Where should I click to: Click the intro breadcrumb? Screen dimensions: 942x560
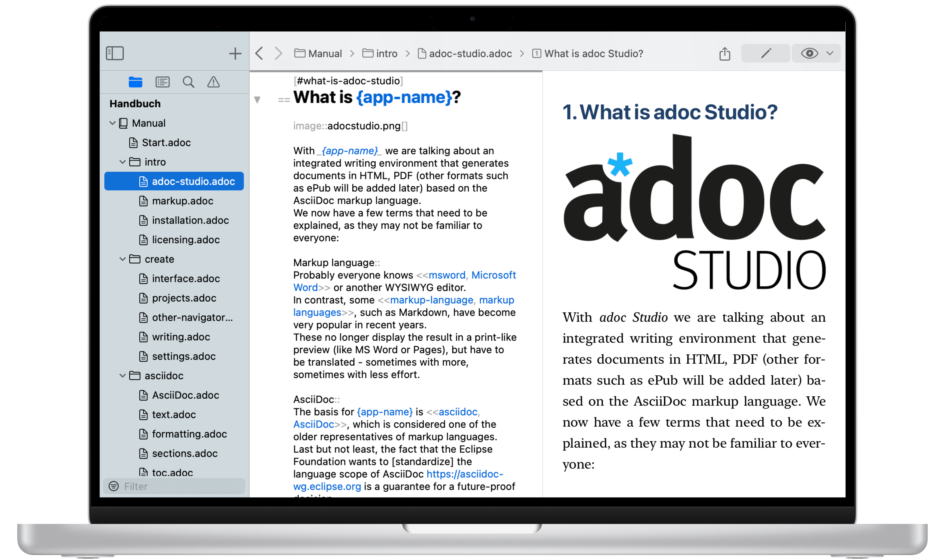(x=380, y=54)
